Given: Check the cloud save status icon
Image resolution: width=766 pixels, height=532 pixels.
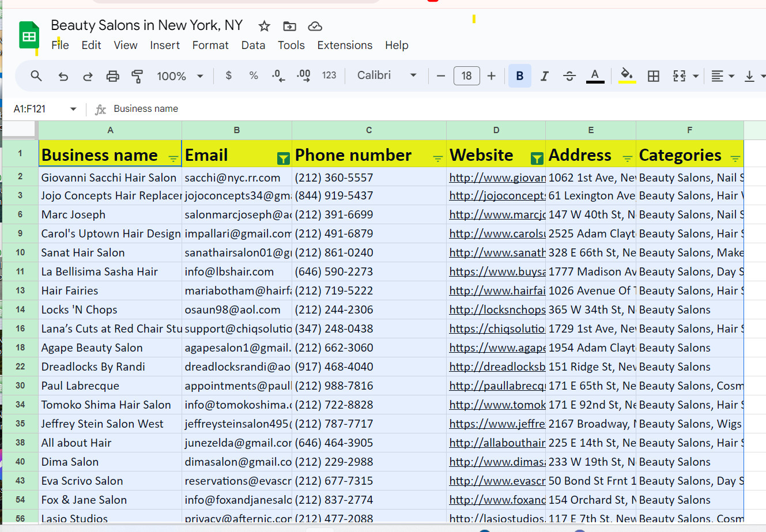Looking at the screenshot, I should coord(315,26).
